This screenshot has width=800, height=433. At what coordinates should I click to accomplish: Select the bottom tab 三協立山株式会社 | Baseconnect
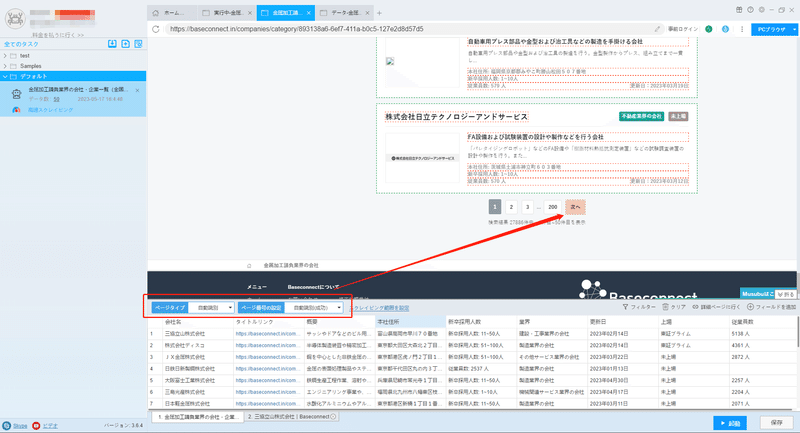[x=291, y=417]
